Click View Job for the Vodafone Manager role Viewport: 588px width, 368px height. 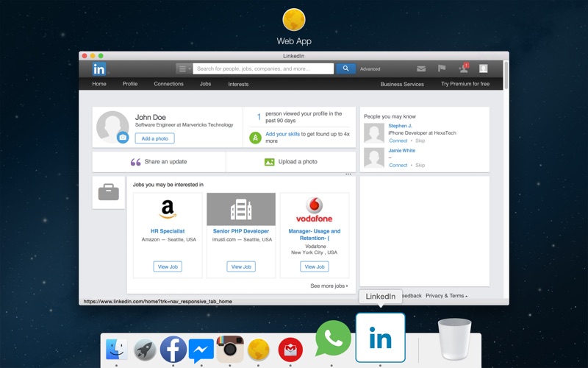pos(315,266)
